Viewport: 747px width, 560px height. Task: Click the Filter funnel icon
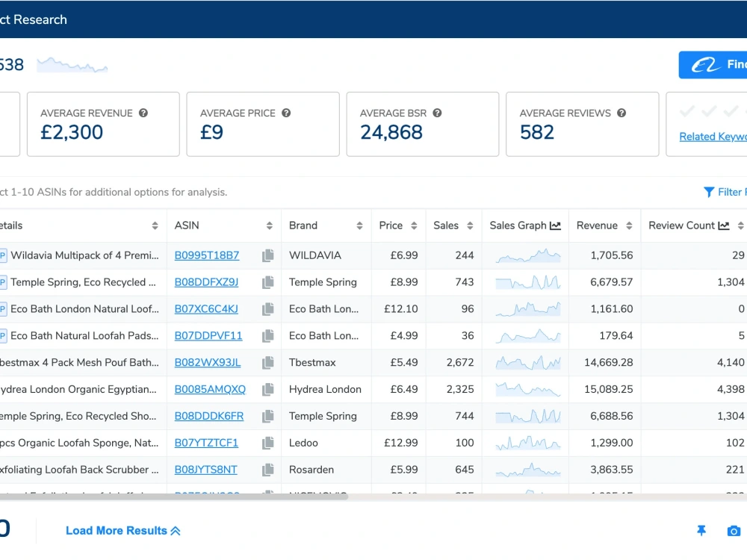(709, 192)
